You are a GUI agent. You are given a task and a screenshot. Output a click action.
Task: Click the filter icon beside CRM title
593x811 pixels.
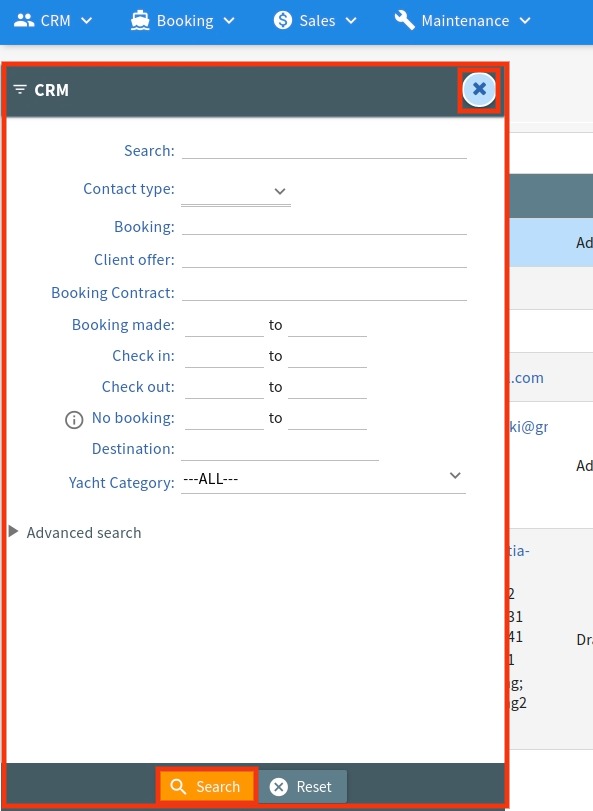click(20, 89)
